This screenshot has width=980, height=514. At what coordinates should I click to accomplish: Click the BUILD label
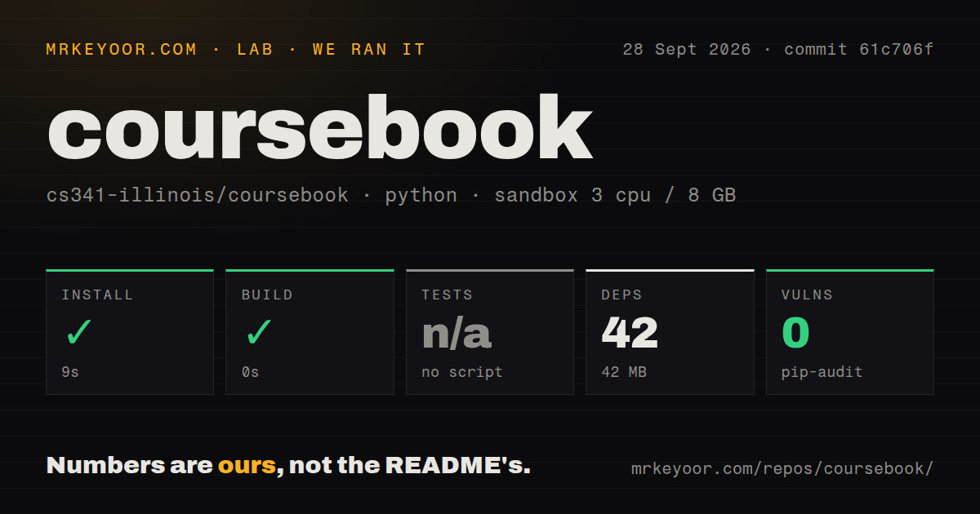point(267,295)
